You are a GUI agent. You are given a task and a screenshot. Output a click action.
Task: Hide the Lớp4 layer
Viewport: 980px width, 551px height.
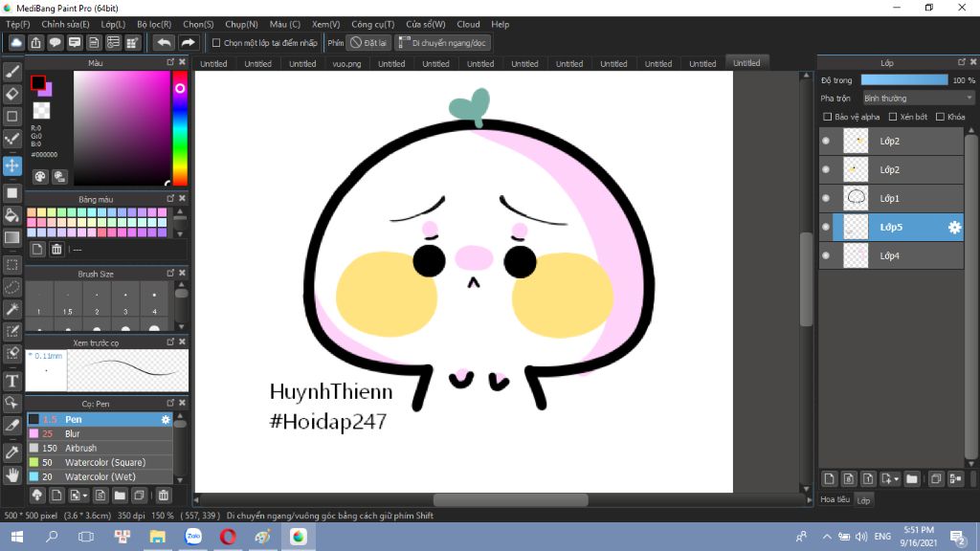coord(826,256)
